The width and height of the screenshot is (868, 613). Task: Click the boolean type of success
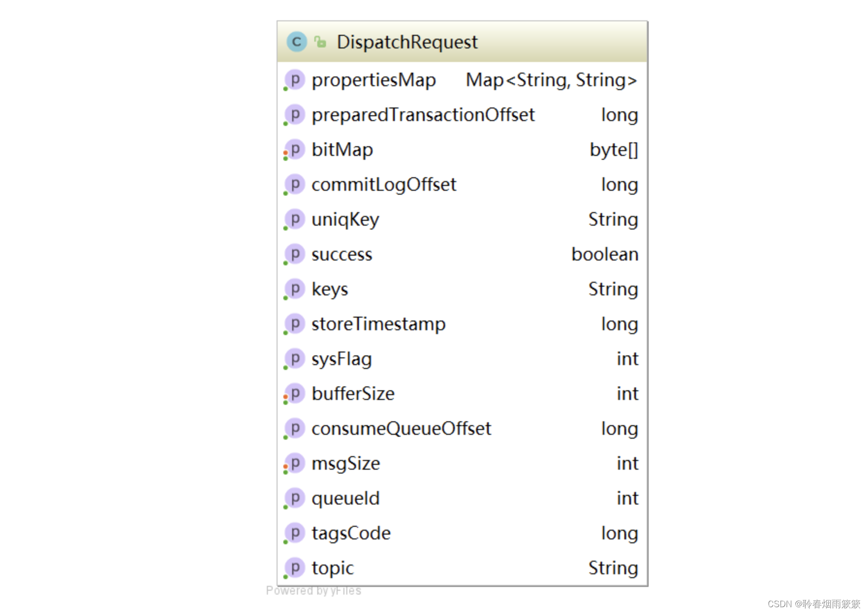point(605,254)
